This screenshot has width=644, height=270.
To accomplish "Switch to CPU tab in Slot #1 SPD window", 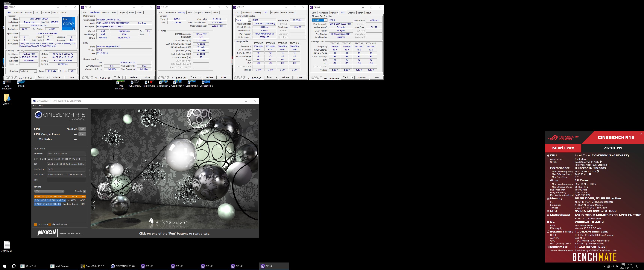I will coord(237,13).
